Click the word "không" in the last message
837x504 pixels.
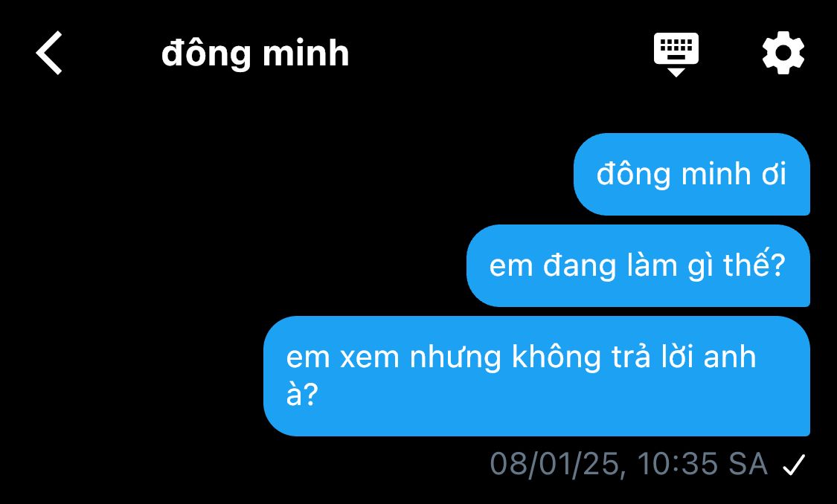click(x=557, y=357)
